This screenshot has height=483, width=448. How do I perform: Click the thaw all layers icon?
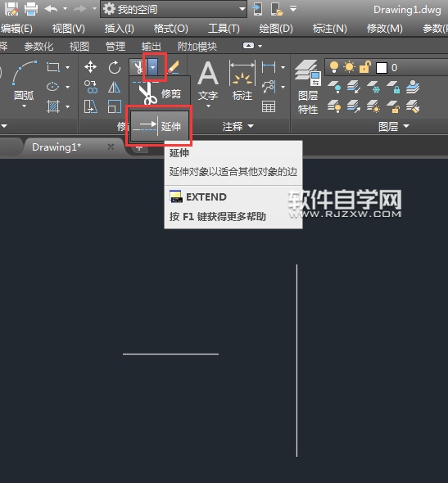point(373,106)
